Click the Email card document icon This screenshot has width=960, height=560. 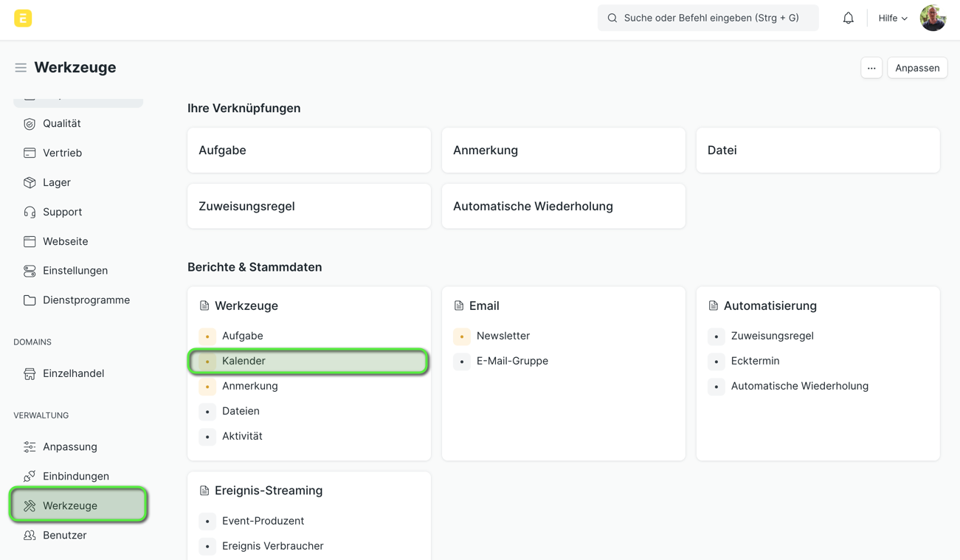coord(459,305)
